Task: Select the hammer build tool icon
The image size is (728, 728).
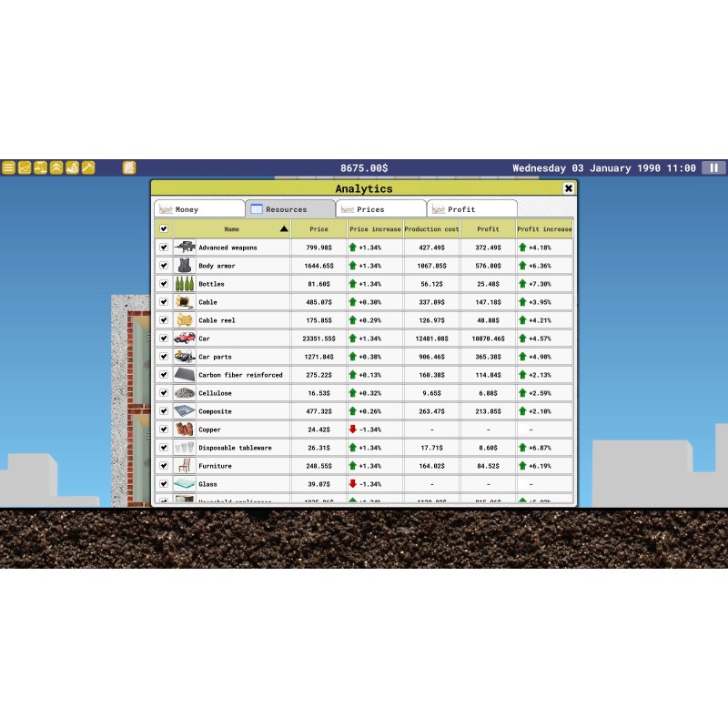Action: click(x=88, y=167)
